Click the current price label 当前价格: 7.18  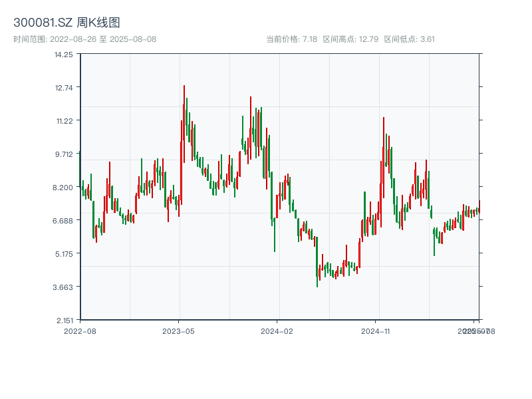[291, 39]
